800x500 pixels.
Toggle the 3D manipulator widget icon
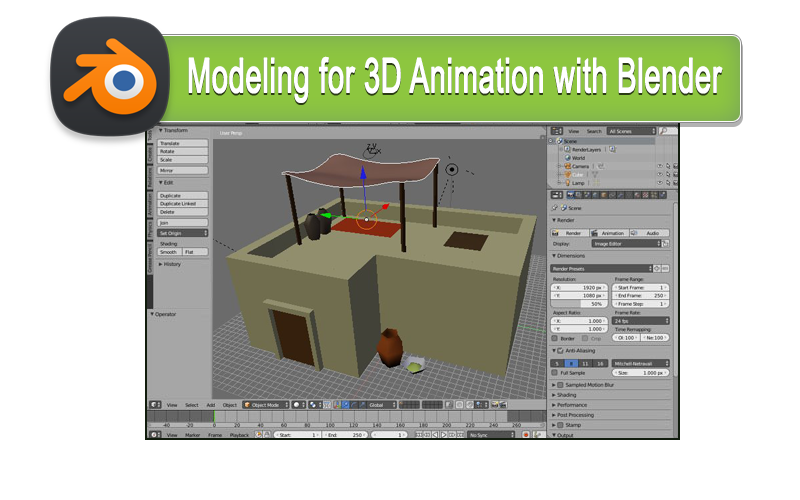(336, 405)
